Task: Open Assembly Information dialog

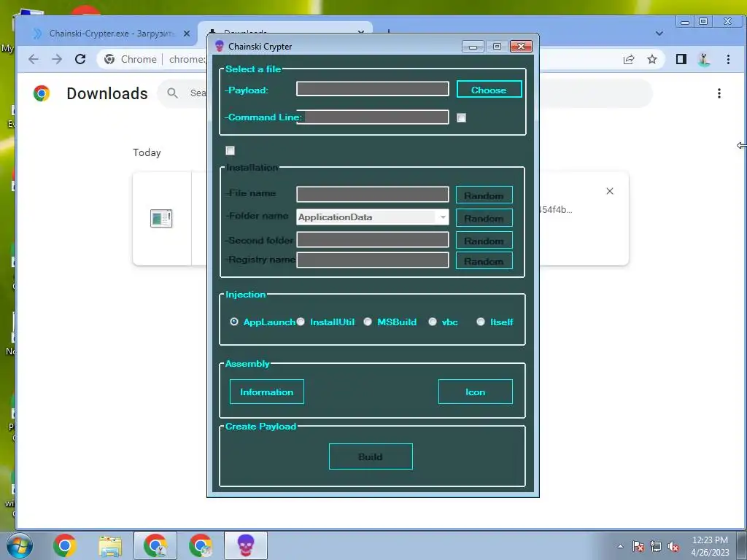Action: click(x=267, y=392)
